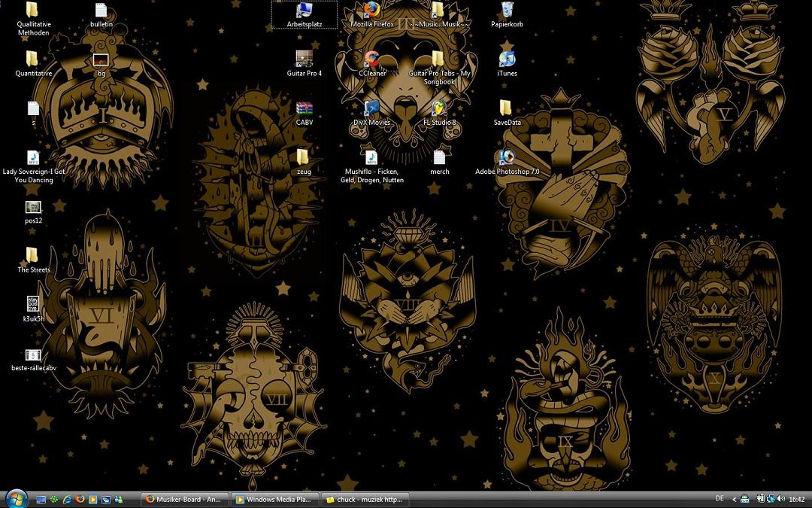Open the DE language bar indicator
Screen dimensions: 812x508
tap(720, 499)
